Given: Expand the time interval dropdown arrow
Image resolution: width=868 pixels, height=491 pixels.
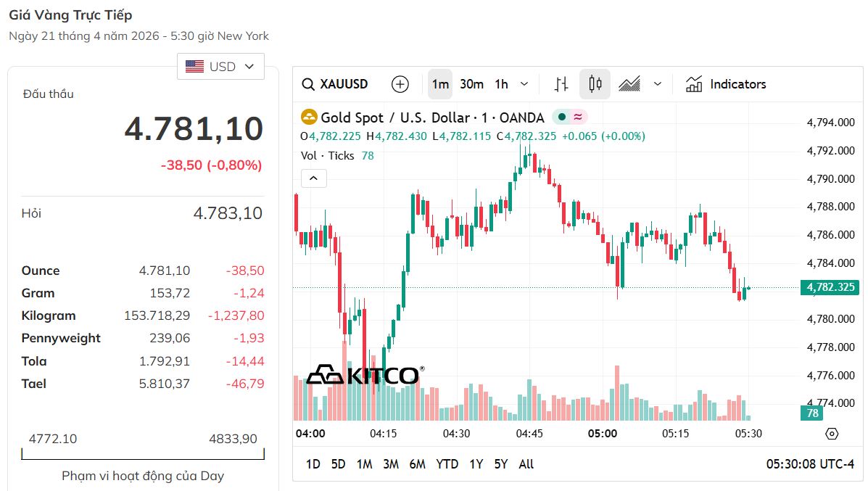Looking at the screenshot, I should [x=524, y=84].
